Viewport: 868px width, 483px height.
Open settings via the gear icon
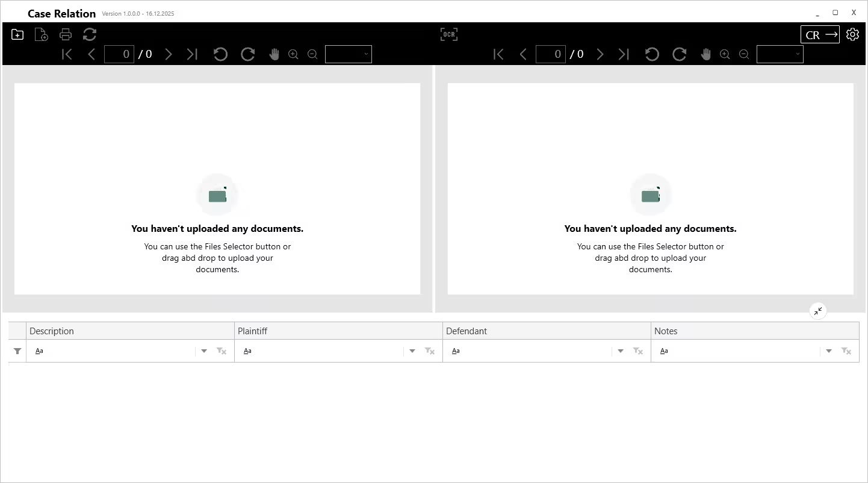(852, 34)
